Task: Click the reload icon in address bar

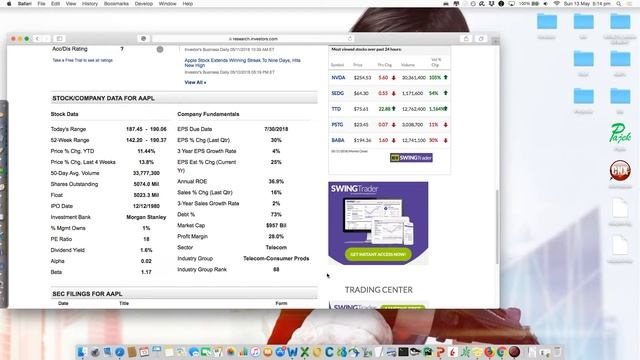Action: pos(350,38)
